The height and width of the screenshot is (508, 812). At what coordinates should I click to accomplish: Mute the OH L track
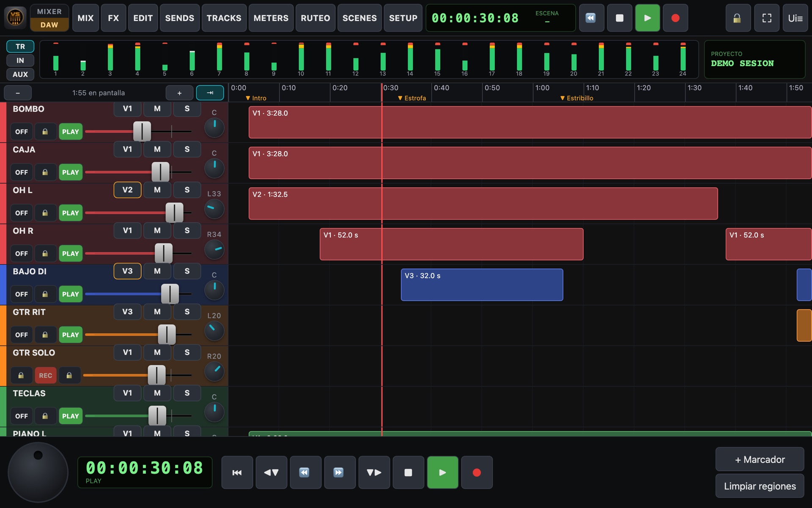157,190
